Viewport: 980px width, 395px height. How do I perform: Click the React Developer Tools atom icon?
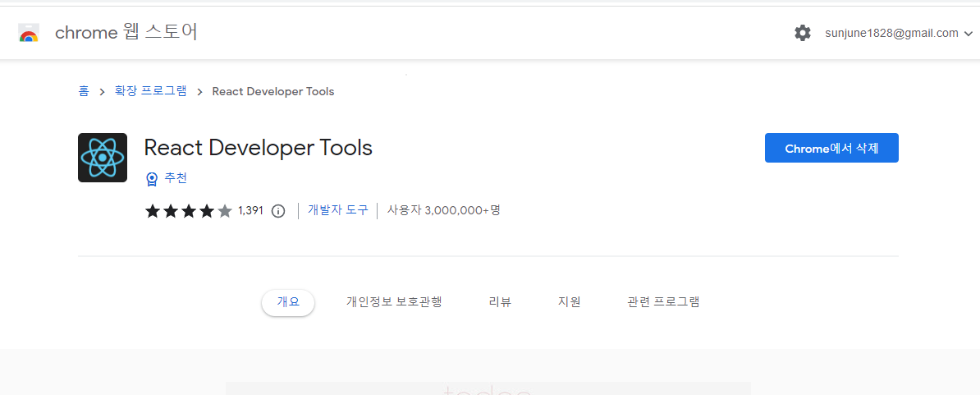(x=103, y=158)
